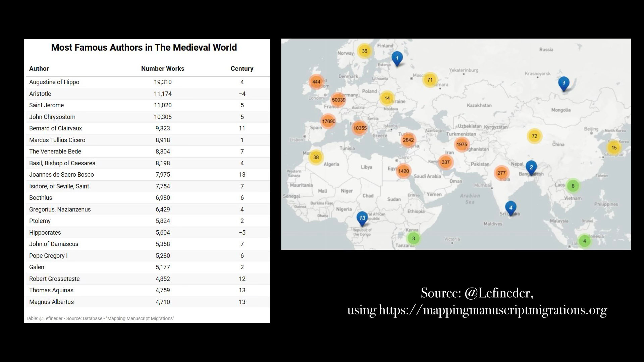
Task: Select the 444 cluster marker over the UK
Action: point(316,82)
